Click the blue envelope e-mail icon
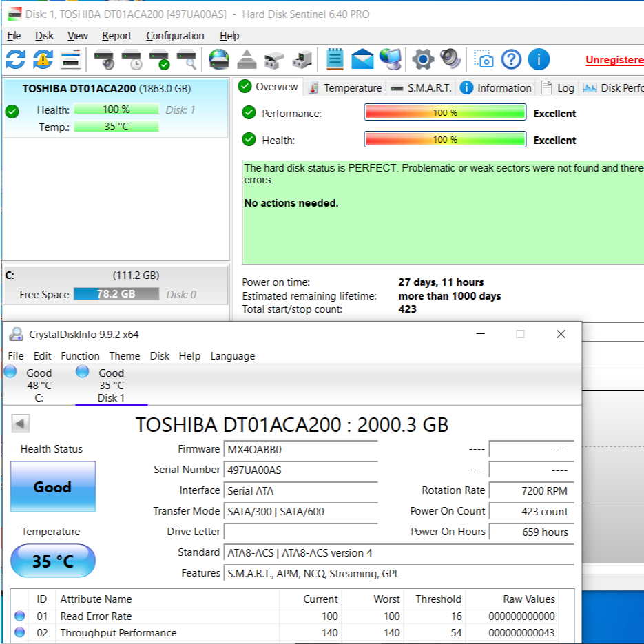The height and width of the screenshot is (644, 644). 362,59
